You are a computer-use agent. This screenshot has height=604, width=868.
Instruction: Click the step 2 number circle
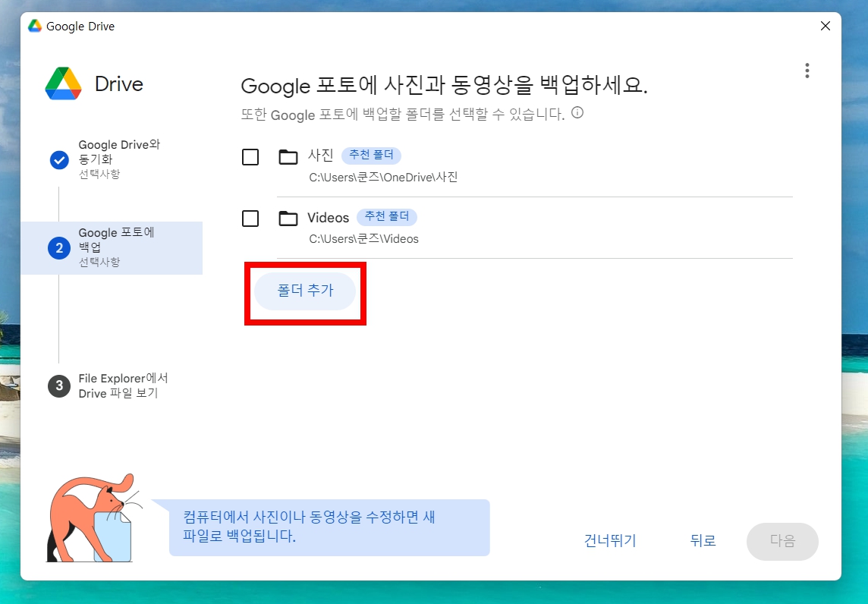[x=59, y=248]
